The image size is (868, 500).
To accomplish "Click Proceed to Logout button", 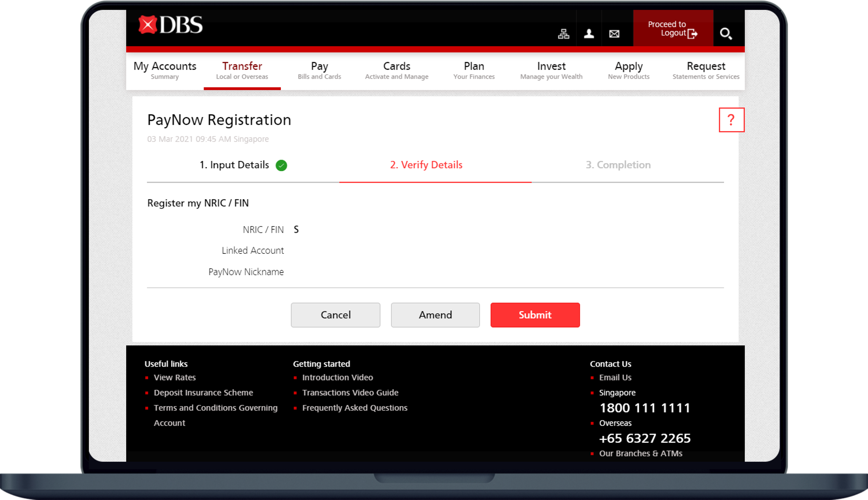I will click(x=673, y=28).
